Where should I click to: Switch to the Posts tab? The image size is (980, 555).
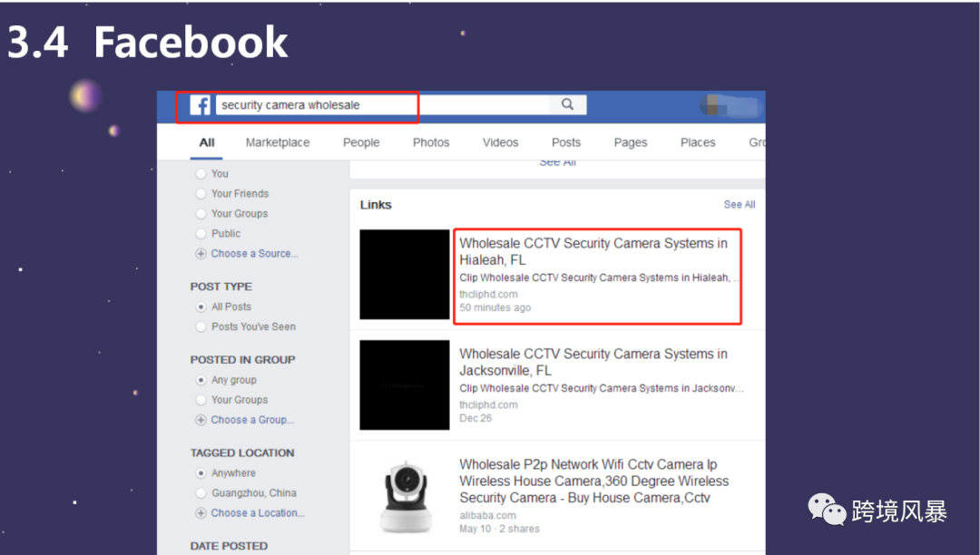[x=566, y=142]
